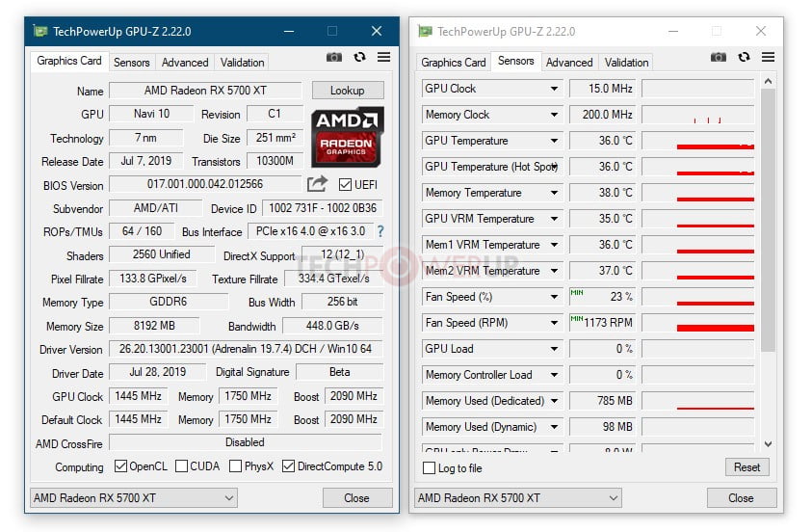Switch to Advanced tab in left window

click(185, 63)
